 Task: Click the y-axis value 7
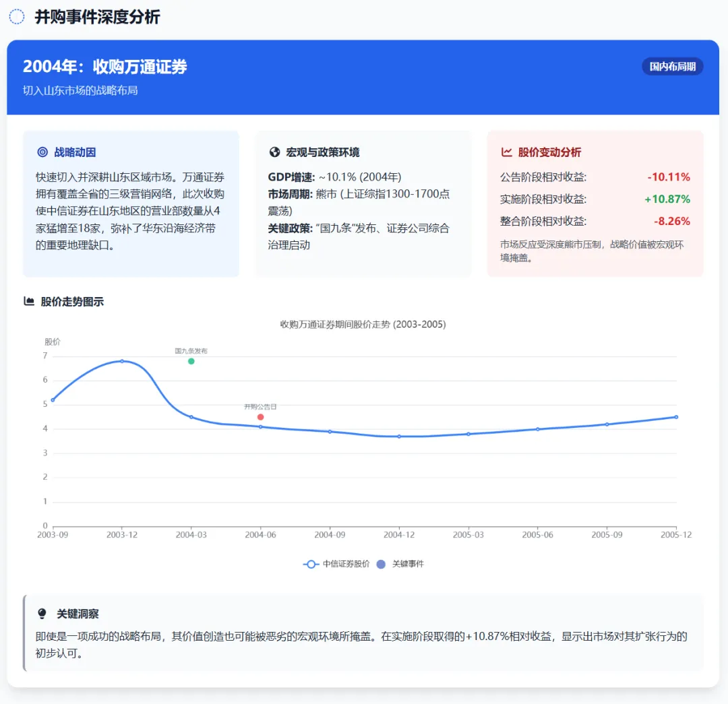click(45, 356)
